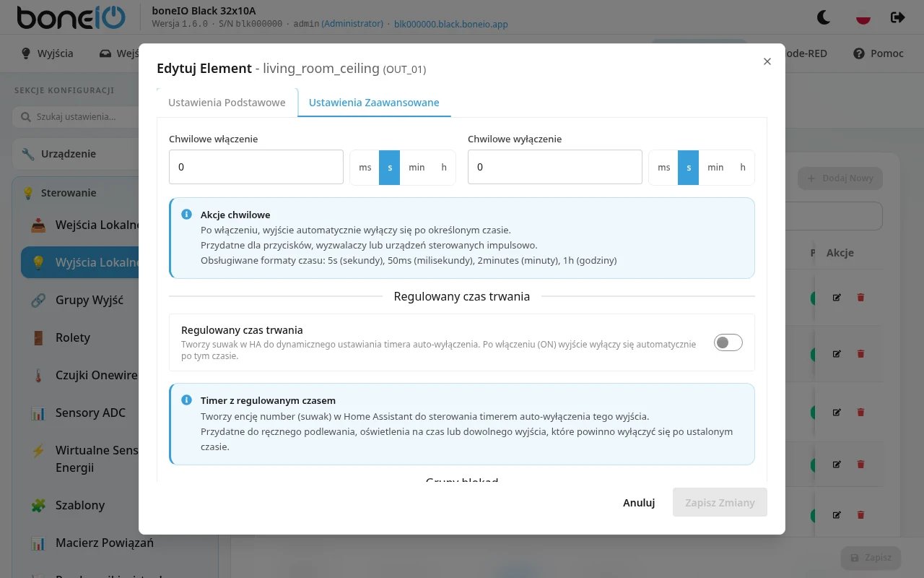Click the Administrator user link
This screenshot has height=578, width=924.
coord(352,24)
